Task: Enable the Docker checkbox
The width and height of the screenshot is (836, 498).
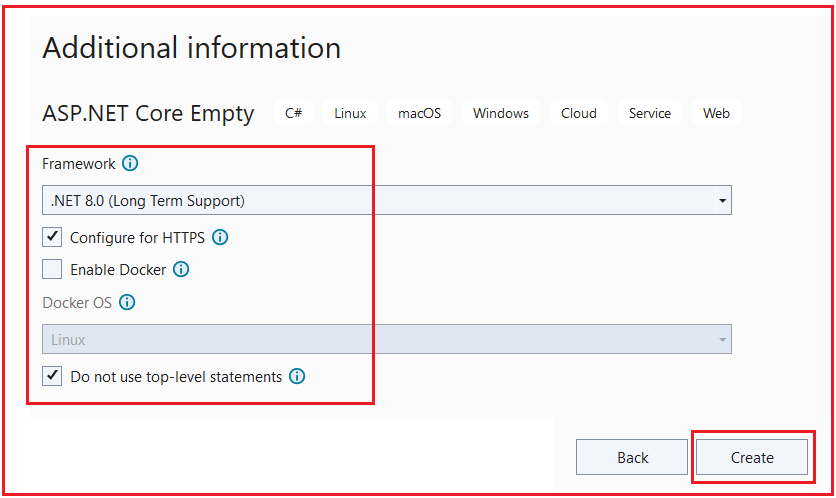Action: pyautogui.click(x=52, y=270)
